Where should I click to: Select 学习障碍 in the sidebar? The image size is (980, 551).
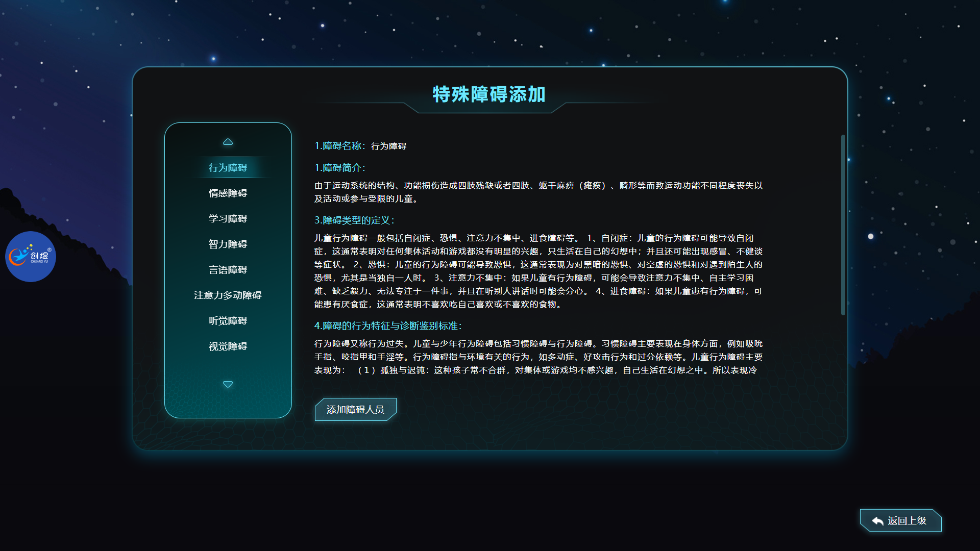pyautogui.click(x=228, y=218)
